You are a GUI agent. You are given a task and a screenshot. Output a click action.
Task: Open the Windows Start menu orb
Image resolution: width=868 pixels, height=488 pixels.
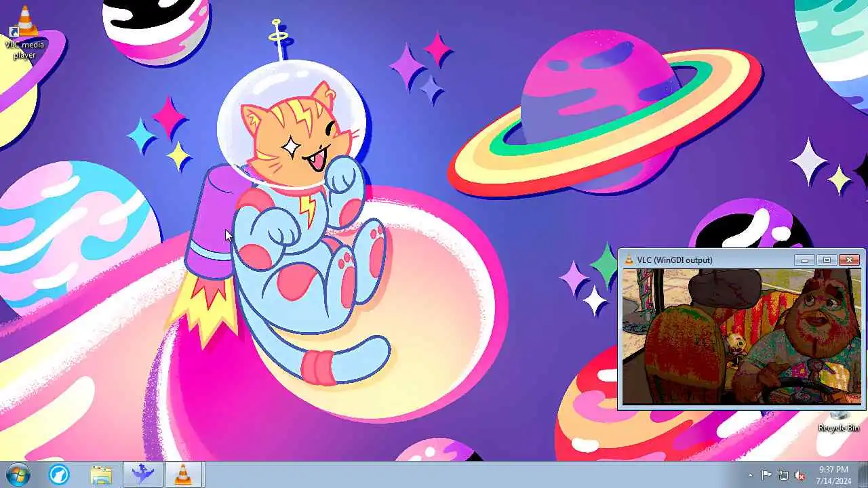(18, 474)
